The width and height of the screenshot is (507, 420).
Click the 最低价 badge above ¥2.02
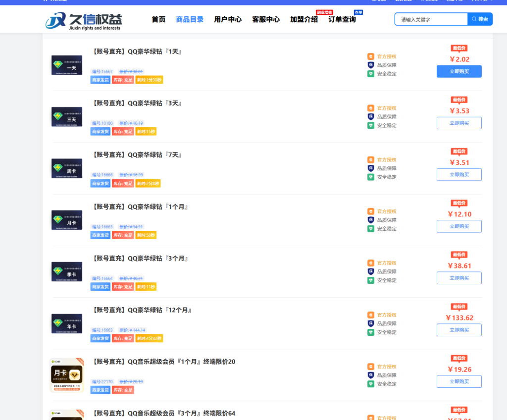point(459,49)
